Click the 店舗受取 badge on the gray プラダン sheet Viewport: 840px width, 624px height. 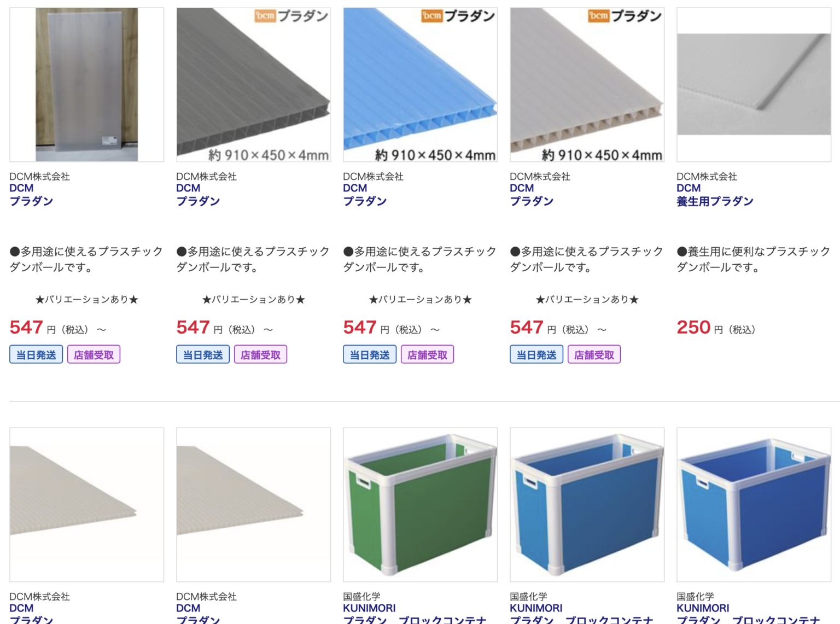260,353
